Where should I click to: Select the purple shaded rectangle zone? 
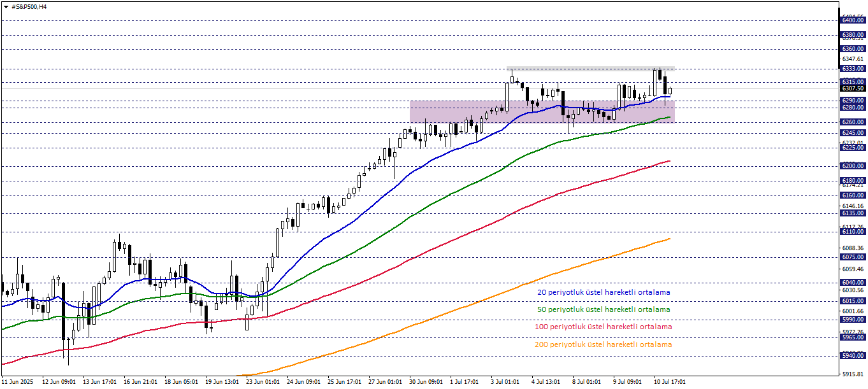pos(542,112)
